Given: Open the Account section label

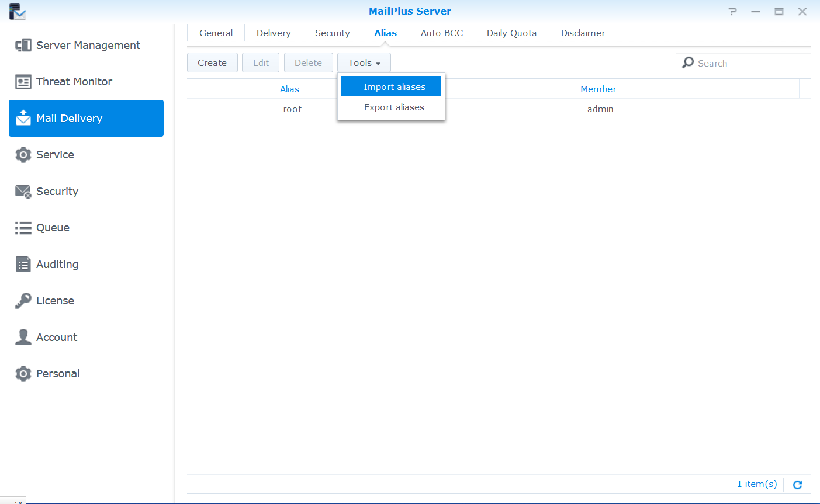Looking at the screenshot, I should click(57, 337).
